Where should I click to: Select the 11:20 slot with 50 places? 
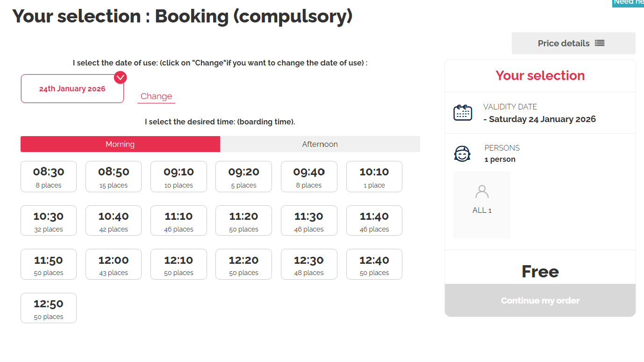point(243,221)
